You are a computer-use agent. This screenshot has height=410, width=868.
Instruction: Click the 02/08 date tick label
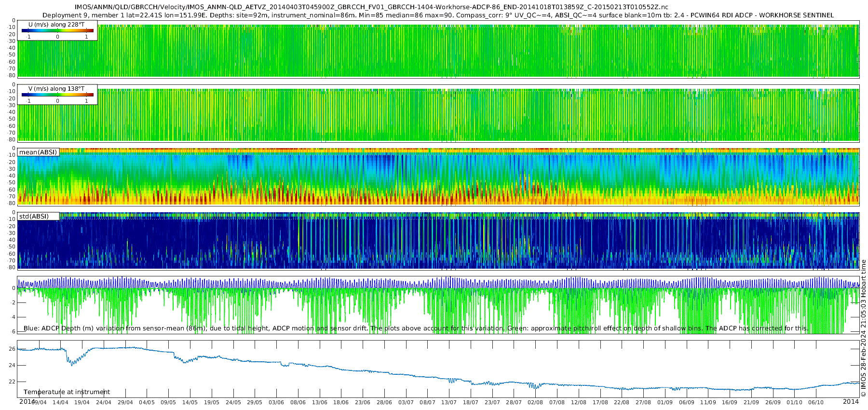pos(535,402)
